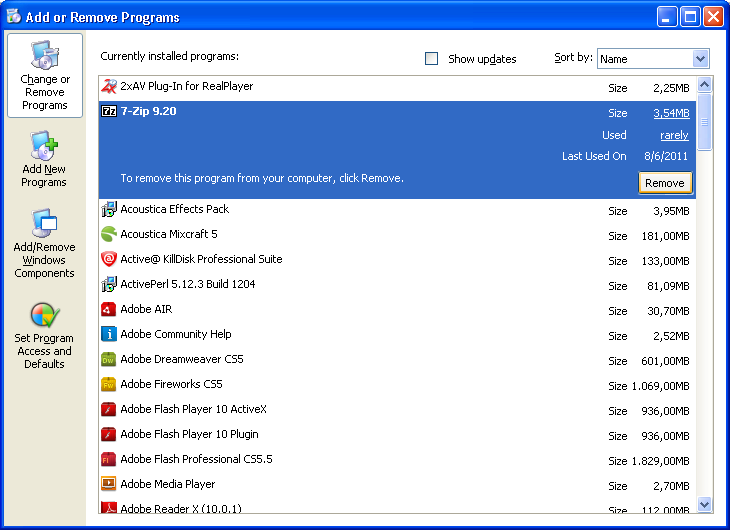The width and height of the screenshot is (730, 530).
Task: Remove 7-Zip 9.20 with the Remove button
Action: pyautogui.click(x=665, y=183)
